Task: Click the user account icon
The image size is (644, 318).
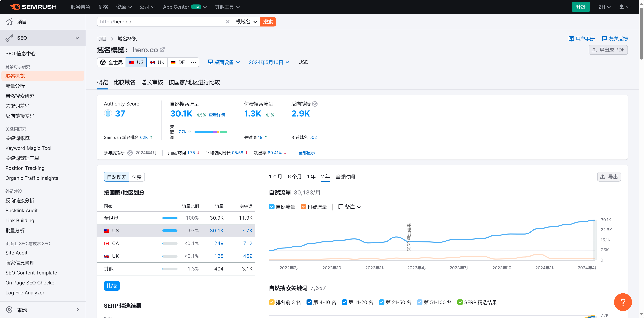Action: (621, 7)
